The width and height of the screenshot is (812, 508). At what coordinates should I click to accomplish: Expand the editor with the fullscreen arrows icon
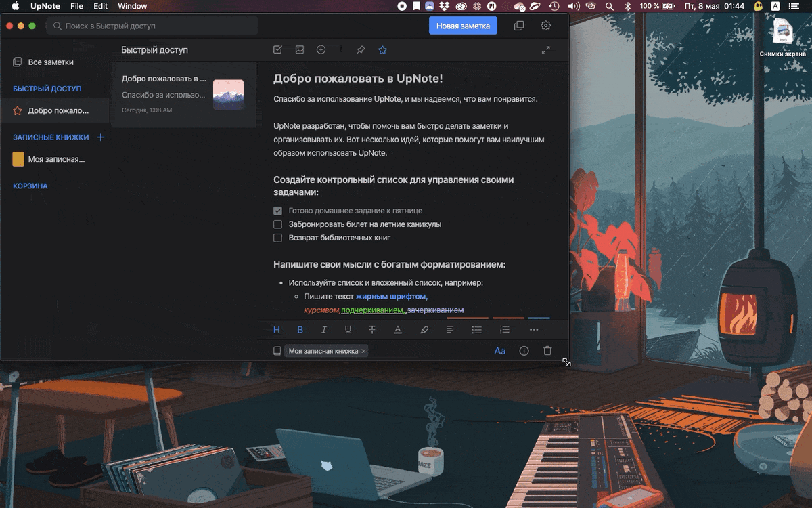click(x=546, y=49)
